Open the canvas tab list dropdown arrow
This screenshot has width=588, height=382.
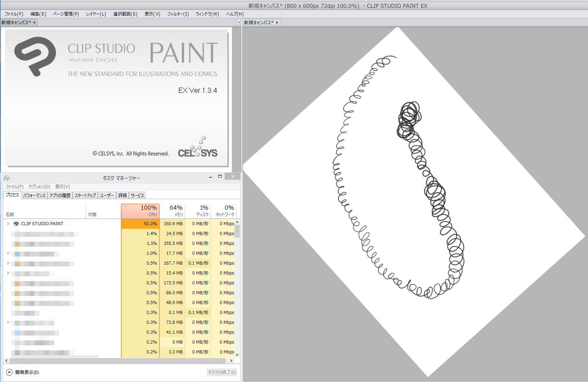tap(239, 23)
